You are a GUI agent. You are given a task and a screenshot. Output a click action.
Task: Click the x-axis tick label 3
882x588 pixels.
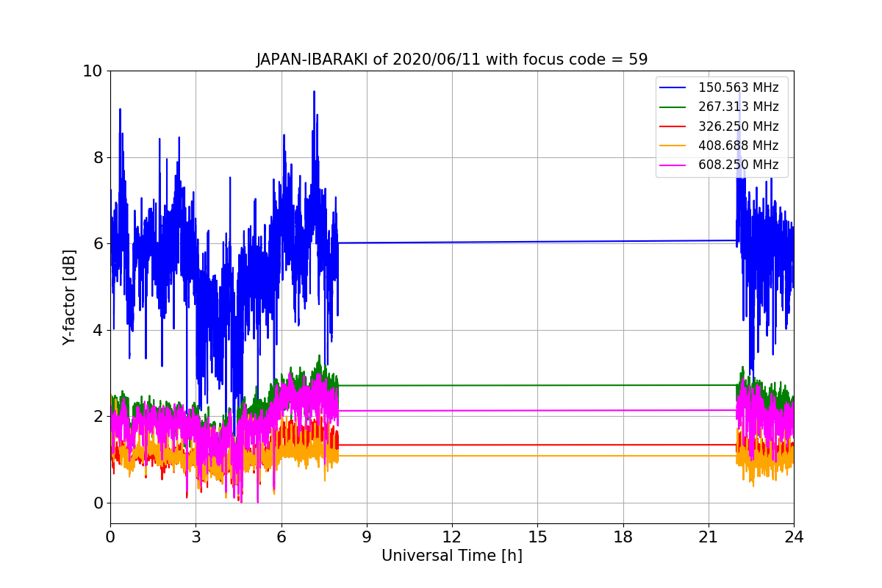coord(196,537)
